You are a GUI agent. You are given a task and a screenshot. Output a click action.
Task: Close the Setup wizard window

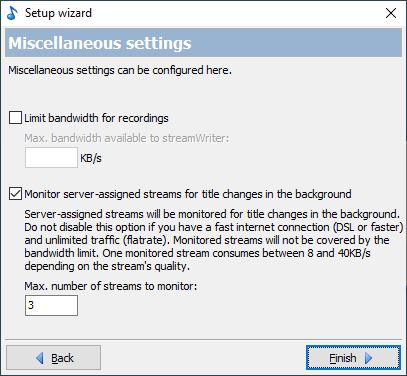click(x=391, y=13)
